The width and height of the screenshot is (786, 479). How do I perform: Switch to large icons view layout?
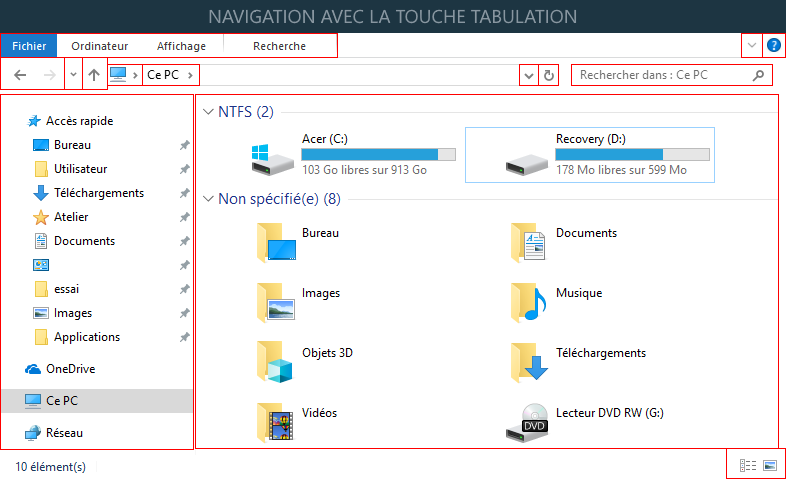(770, 465)
